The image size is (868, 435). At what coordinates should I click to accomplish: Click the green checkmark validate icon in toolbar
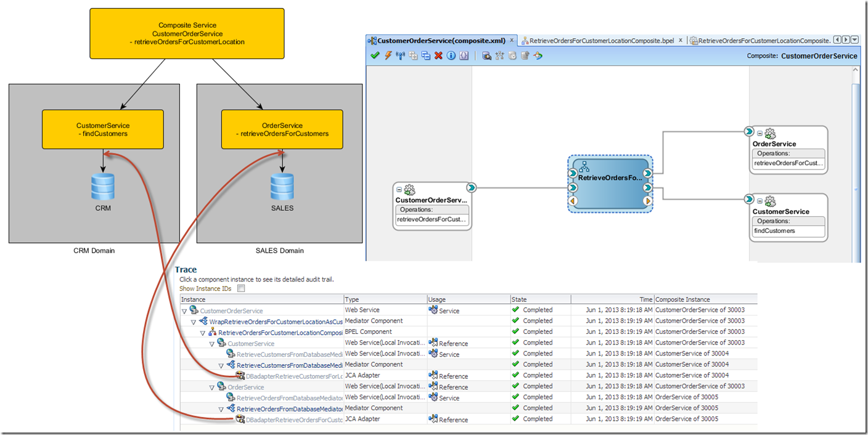375,55
